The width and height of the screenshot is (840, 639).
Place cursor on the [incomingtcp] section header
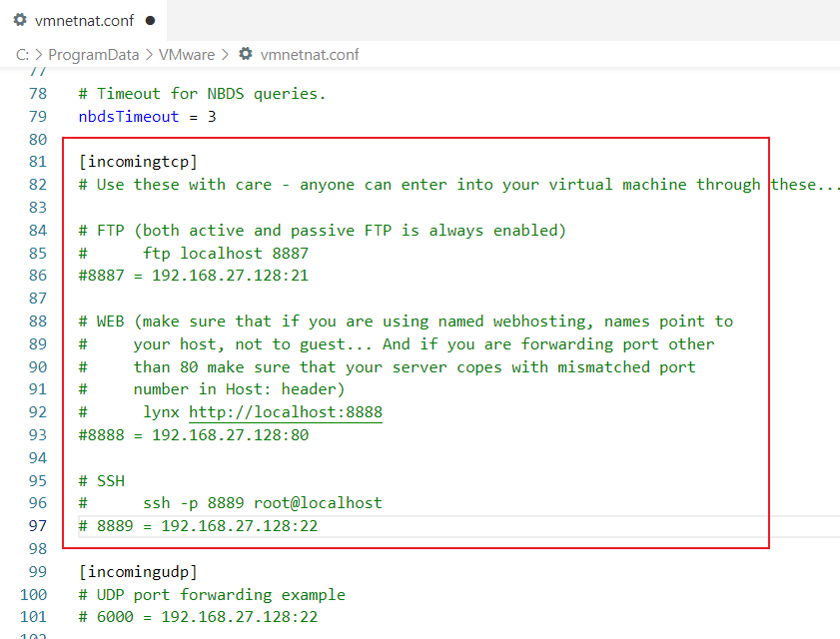[138, 161]
